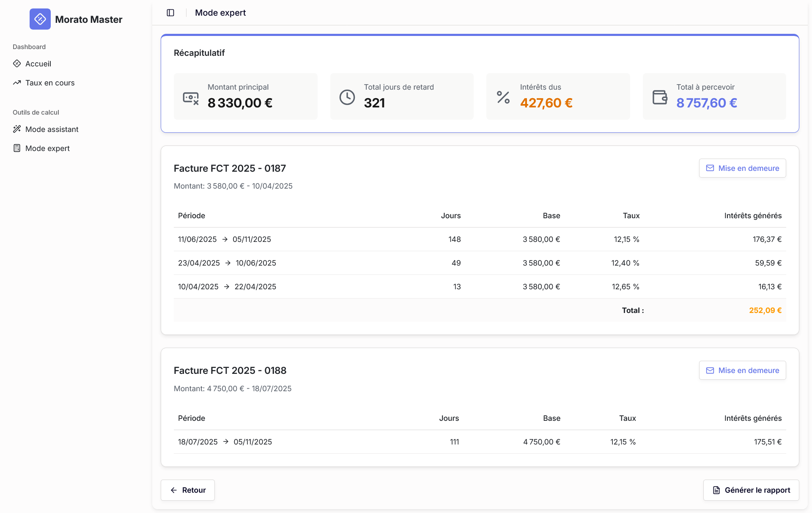This screenshot has height=513, width=812.
Task: Click the Morato Master logo icon
Action: [40, 19]
